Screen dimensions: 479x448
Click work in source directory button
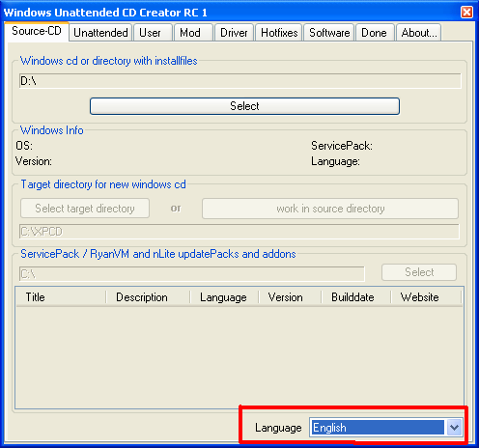pos(330,209)
